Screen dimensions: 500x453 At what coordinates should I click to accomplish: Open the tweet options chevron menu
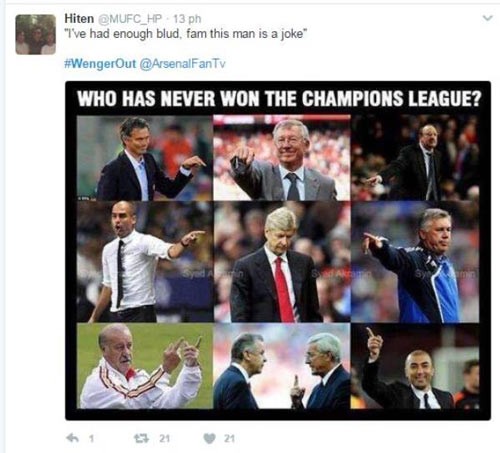point(487,18)
